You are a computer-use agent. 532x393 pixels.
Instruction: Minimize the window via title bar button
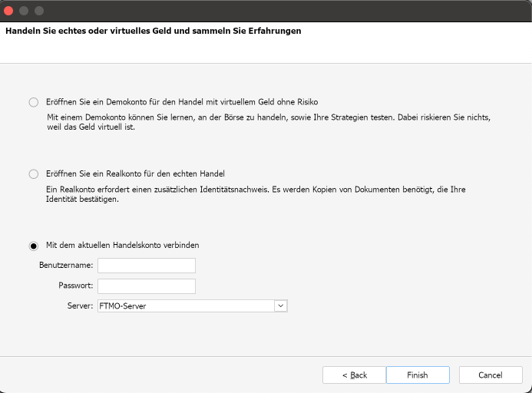24,11
